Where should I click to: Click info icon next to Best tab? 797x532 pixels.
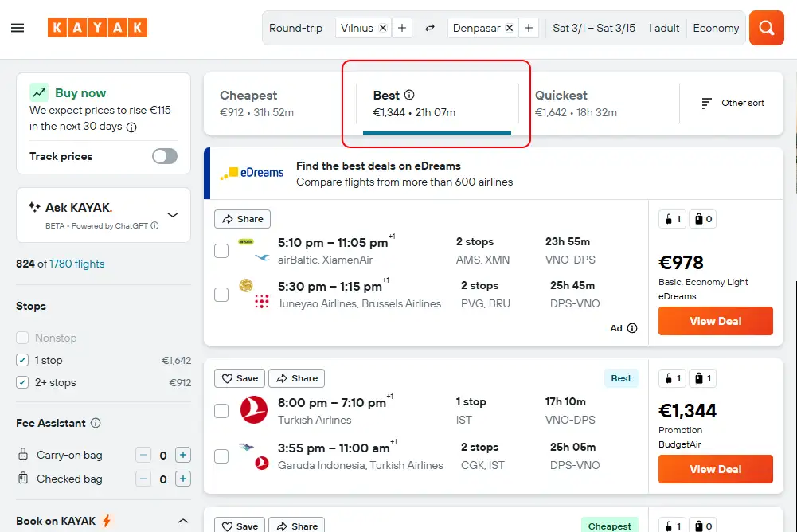coord(409,95)
